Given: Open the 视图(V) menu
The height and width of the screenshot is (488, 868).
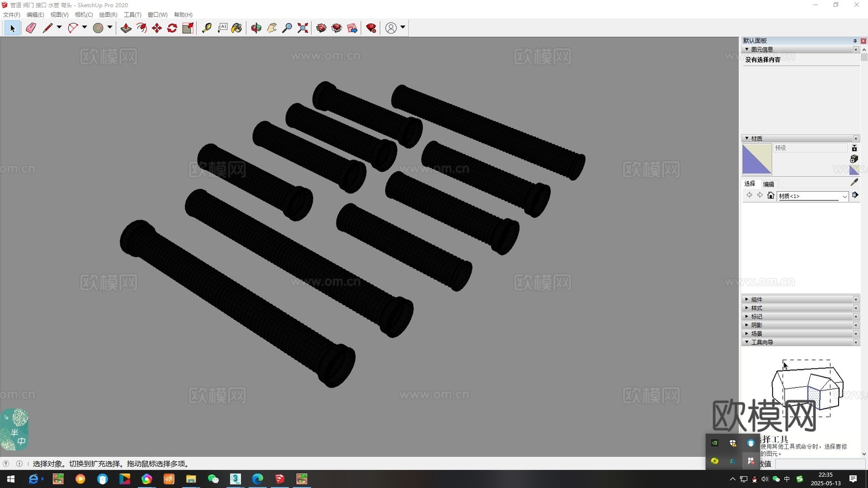Looking at the screenshot, I should click(x=59, y=15).
